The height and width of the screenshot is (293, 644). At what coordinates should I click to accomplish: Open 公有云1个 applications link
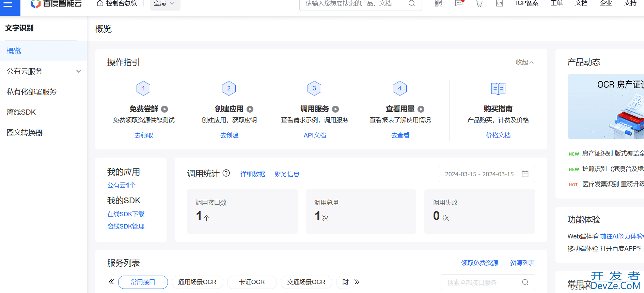click(x=122, y=185)
